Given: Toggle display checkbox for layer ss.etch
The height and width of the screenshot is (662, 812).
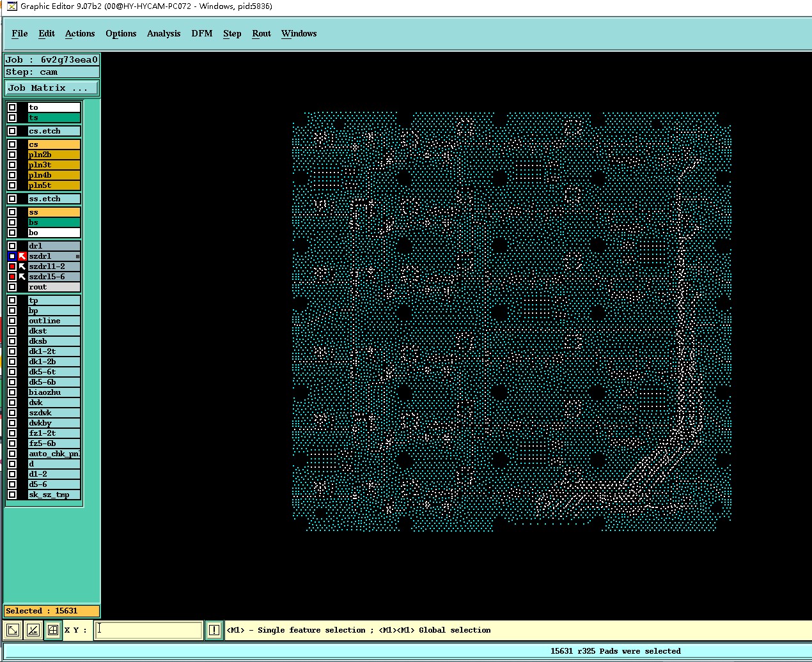Looking at the screenshot, I should pyautogui.click(x=12, y=199).
